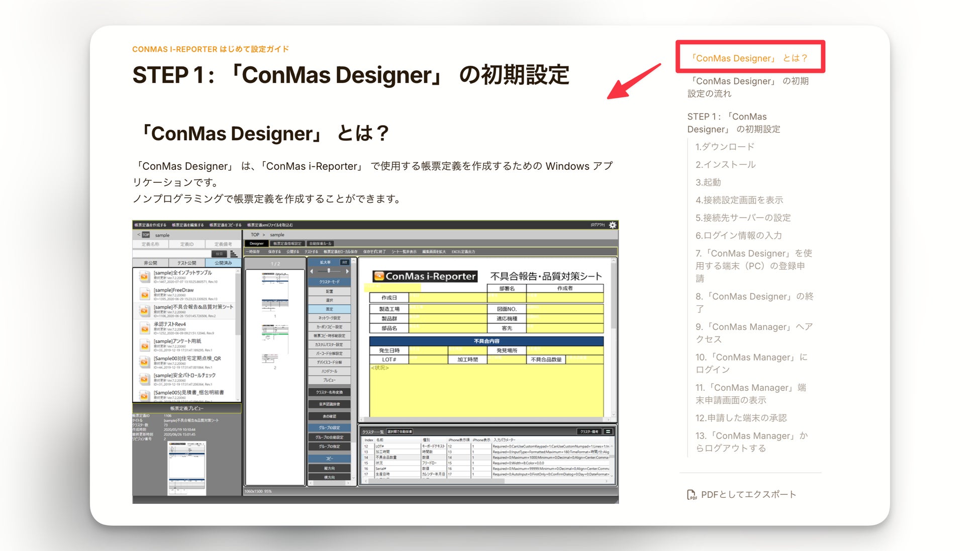Open the 帳票定義情報設定 tab

287,244
